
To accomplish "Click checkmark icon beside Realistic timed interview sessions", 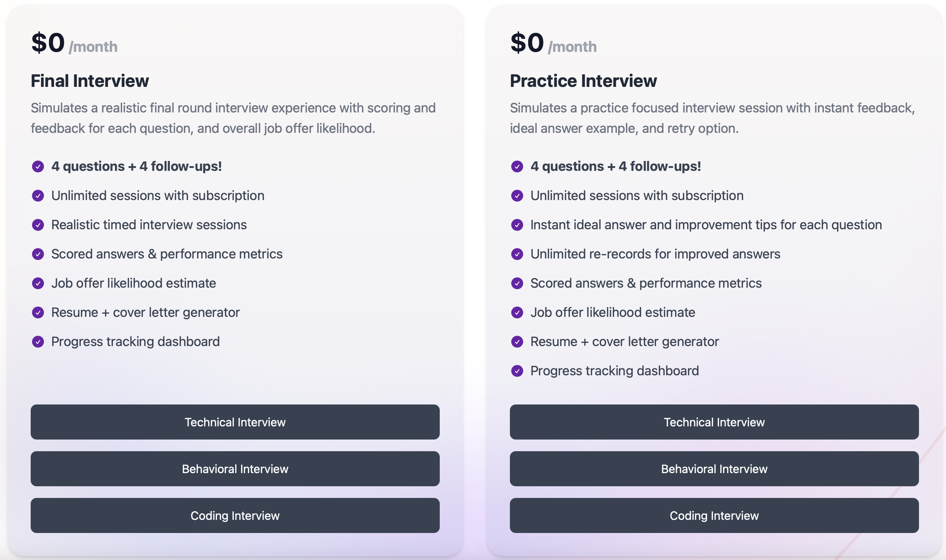I will point(38,225).
